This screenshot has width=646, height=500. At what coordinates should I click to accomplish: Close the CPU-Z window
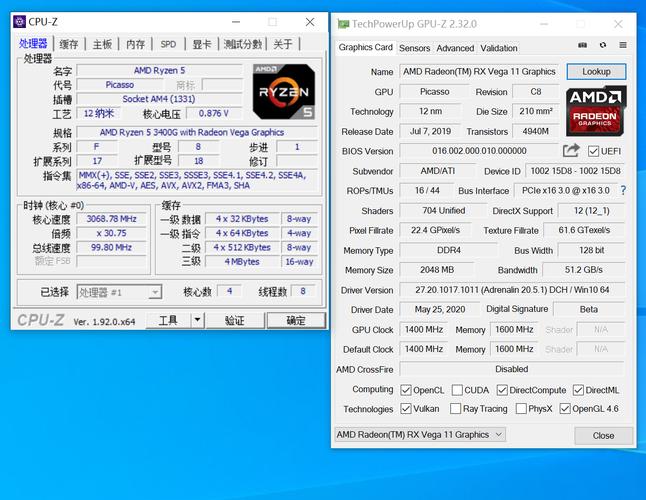pos(310,22)
